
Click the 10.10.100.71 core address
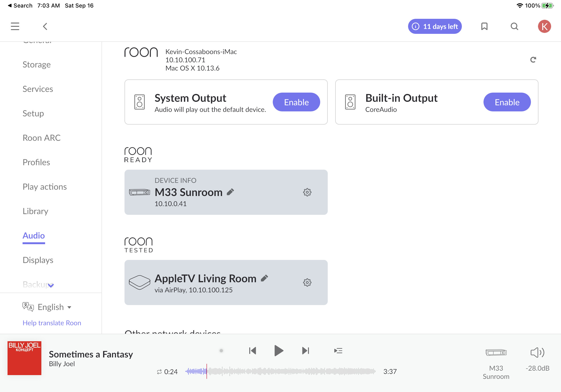[185, 60]
